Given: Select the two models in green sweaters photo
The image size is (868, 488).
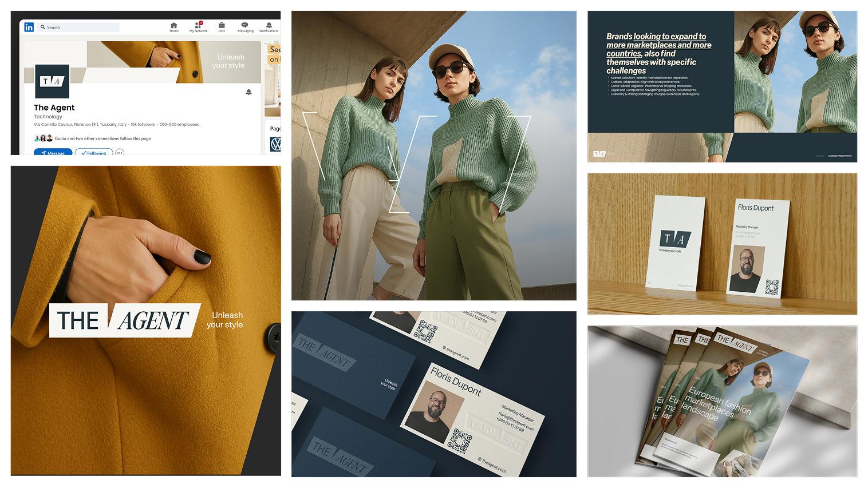Looking at the screenshot, I should pos(433,156).
